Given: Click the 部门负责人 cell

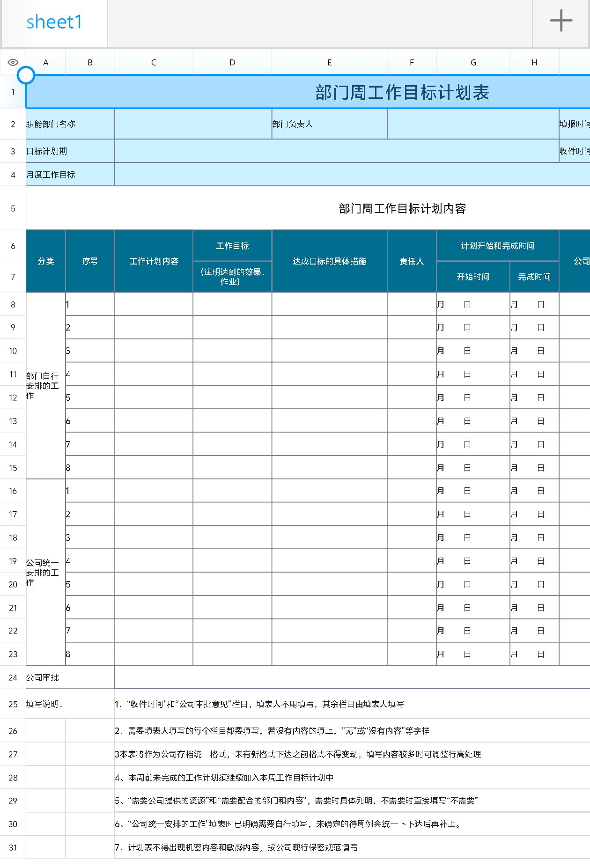Looking at the screenshot, I should (x=329, y=124).
